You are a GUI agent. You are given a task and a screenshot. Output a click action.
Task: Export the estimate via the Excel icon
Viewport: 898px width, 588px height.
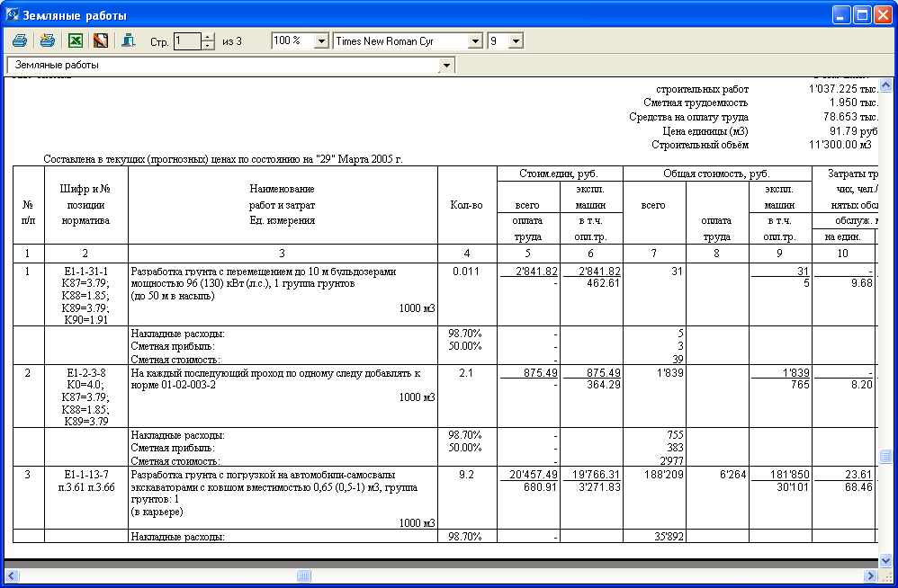(76, 40)
